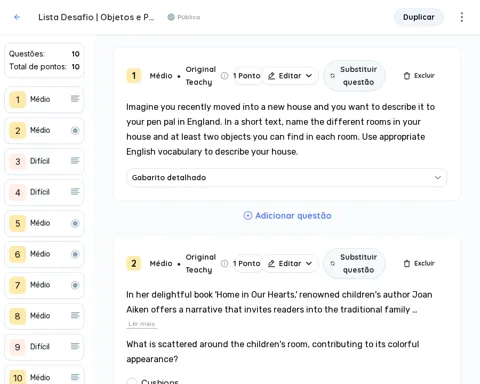Viewport: 480px width, 384px height.
Task: Select question 1 Médio in sidebar
Action: pos(44,99)
